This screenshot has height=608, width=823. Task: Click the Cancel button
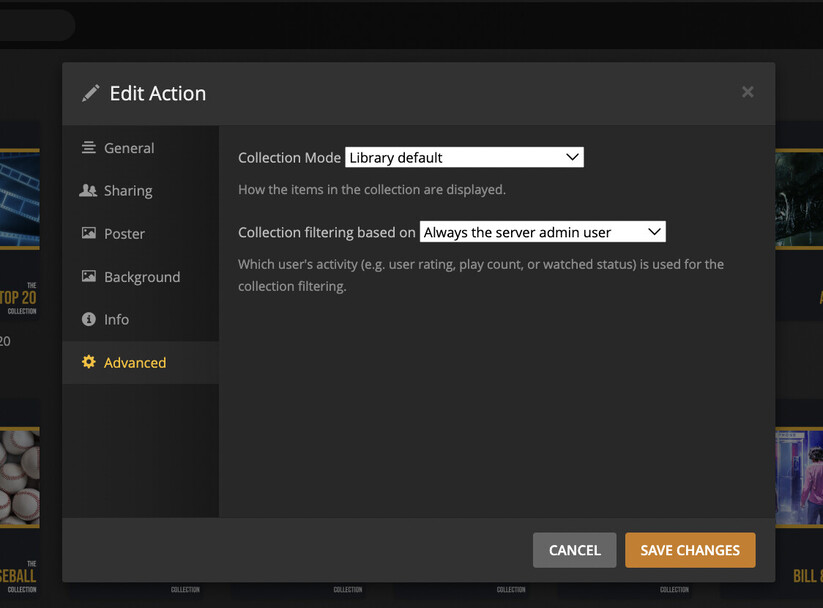tap(574, 550)
